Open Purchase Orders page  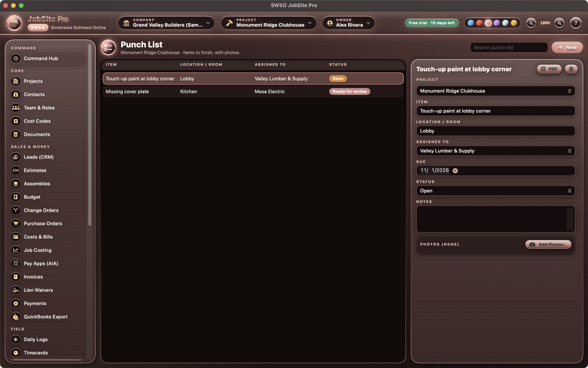43,224
